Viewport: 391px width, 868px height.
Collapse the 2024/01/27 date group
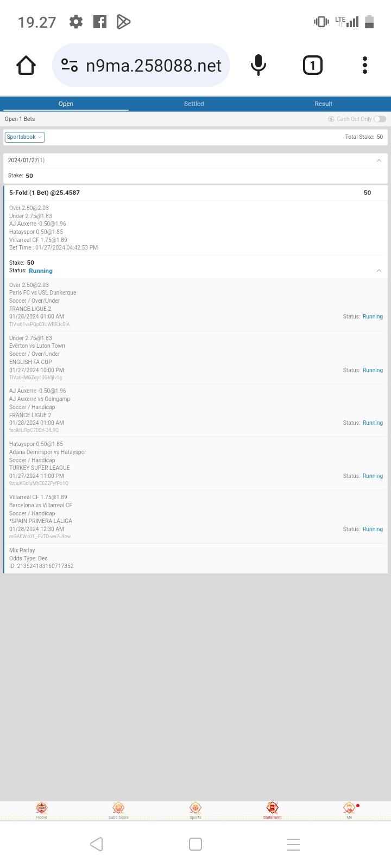[x=379, y=161]
